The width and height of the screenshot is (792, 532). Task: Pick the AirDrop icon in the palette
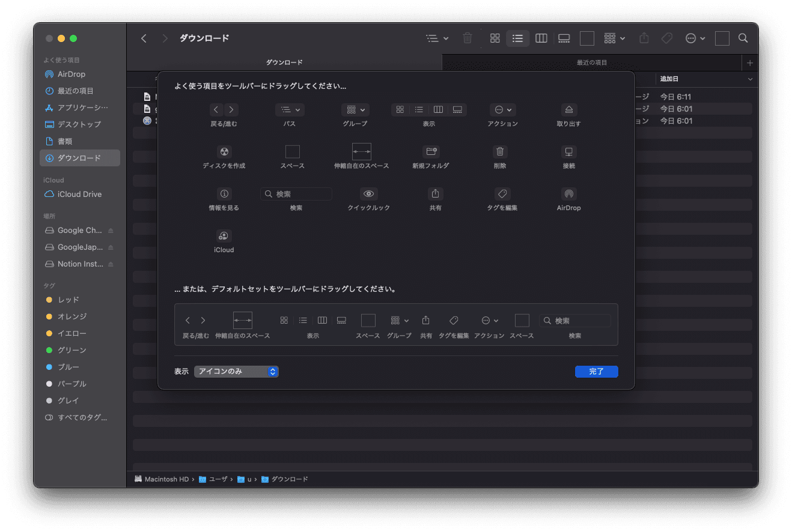pyautogui.click(x=568, y=193)
